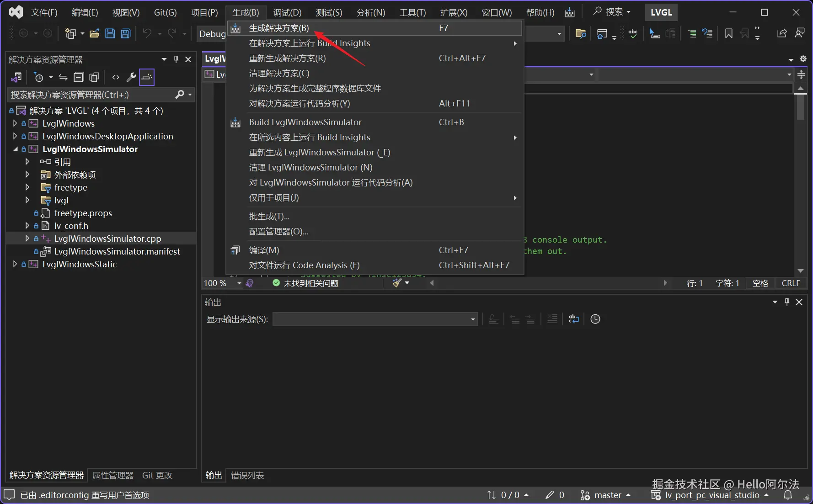Image resolution: width=813 pixels, height=504 pixels.
Task: Click the Solution Explorer search field
Action: pos(101,95)
